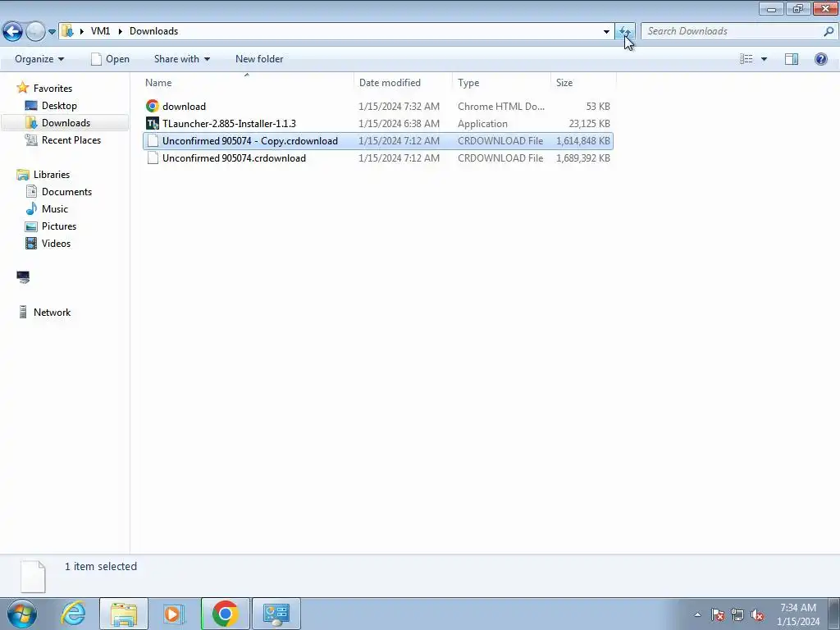
Task: Launch Internet Explorer from the taskbar
Action: [x=73, y=614]
